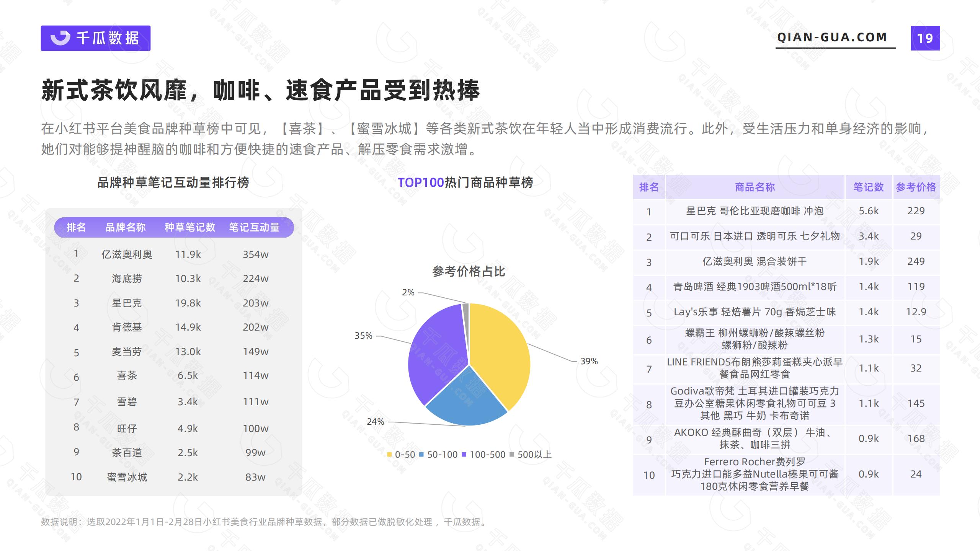Click the QIAN-GUA.COM website link
This screenshot has height=551, width=980.
[832, 37]
